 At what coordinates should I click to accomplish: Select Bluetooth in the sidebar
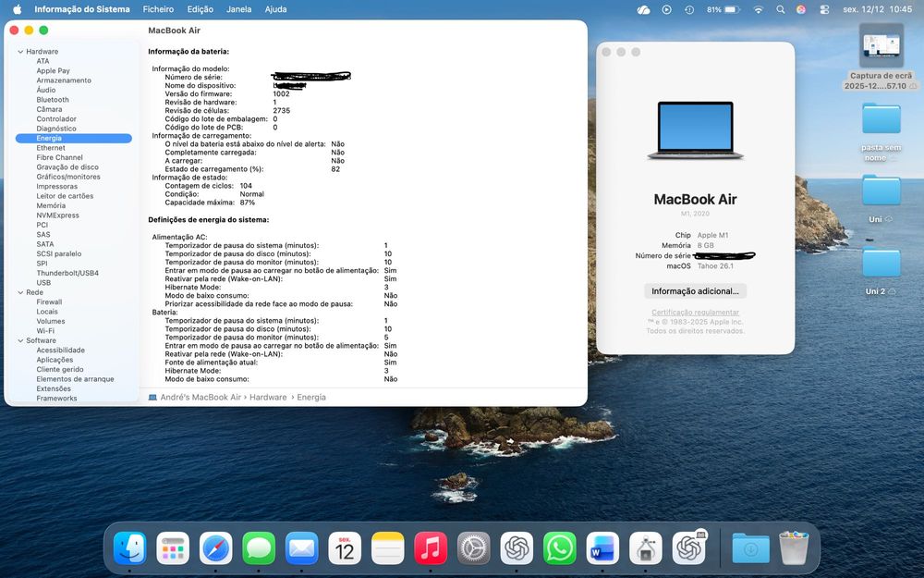point(53,100)
